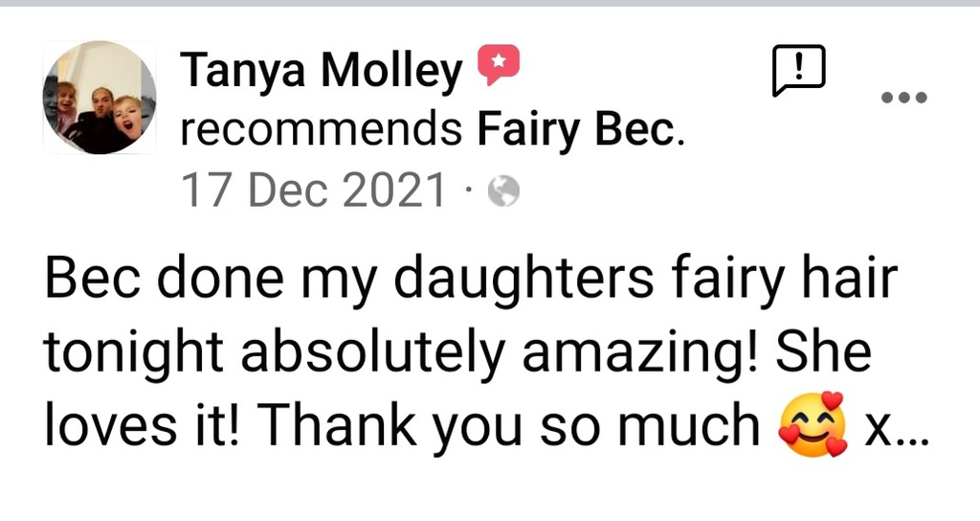Click the red star recommendation badge
The image size is (980, 521).
(x=498, y=66)
